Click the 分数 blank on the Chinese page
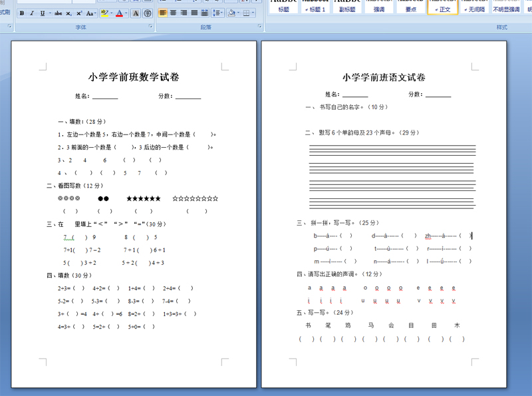The height and width of the screenshot is (396, 532). click(x=438, y=95)
